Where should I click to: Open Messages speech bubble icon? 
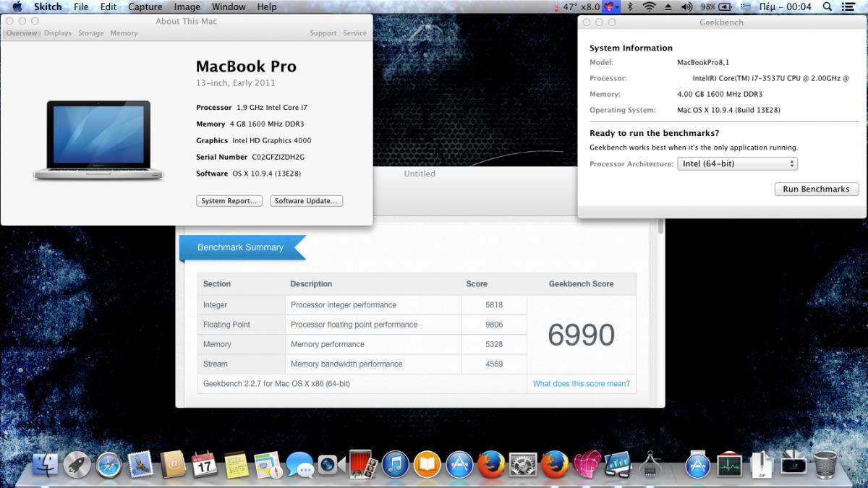pyautogui.click(x=299, y=464)
